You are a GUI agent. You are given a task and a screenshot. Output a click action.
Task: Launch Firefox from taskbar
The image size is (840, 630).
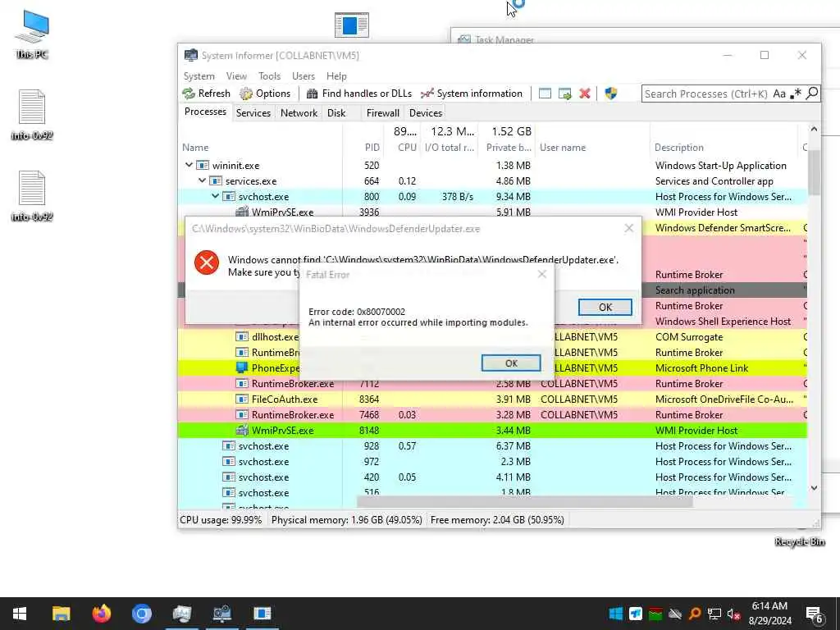(101, 614)
